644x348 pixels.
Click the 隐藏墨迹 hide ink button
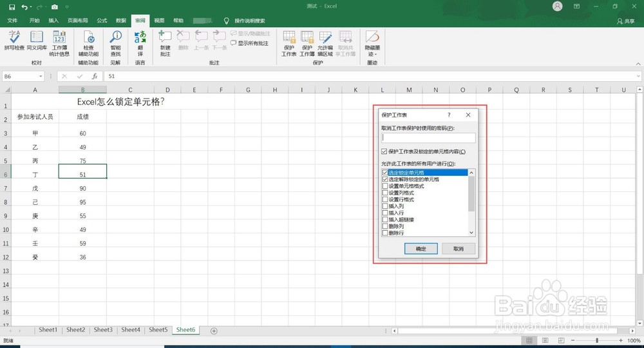click(x=372, y=43)
